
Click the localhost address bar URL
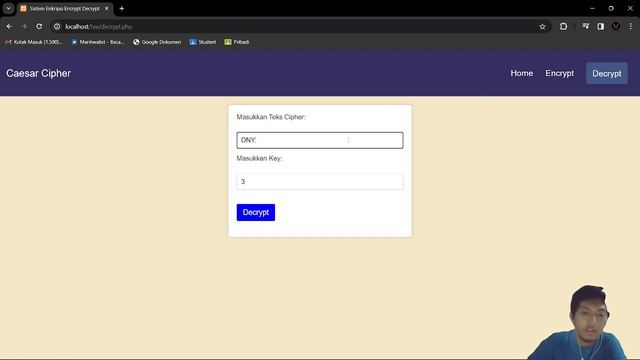(98, 27)
